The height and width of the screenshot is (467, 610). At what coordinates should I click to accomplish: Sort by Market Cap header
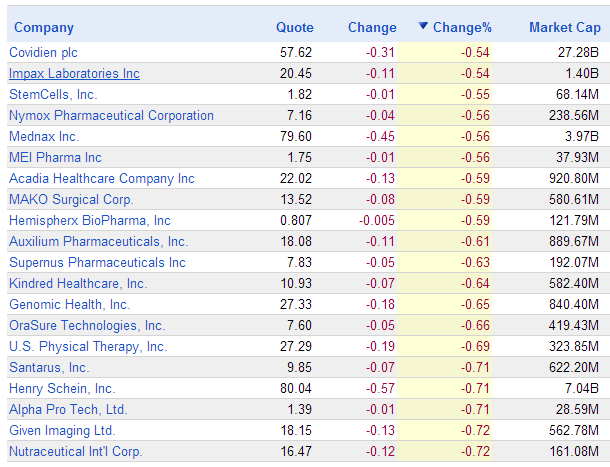click(x=565, y=28)
